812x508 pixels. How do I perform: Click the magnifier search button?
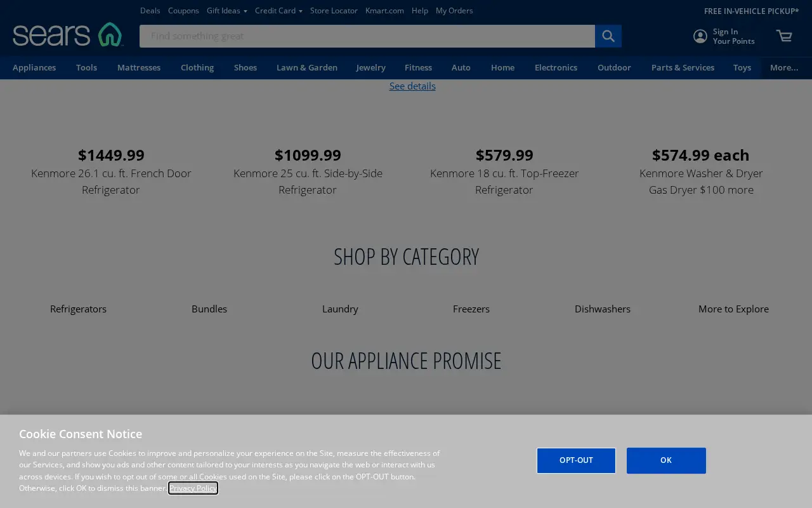pos(608,36)
